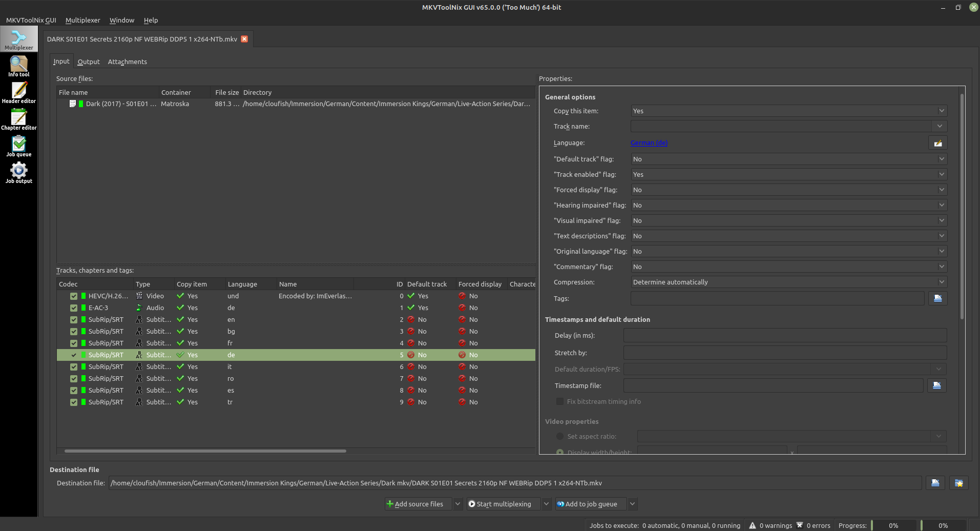Image resolution: width=980 pixels, height=531 pixels.
Task: Select the Info tool in the sidebar
Action: pyautogui.click(x=19, y=65)
